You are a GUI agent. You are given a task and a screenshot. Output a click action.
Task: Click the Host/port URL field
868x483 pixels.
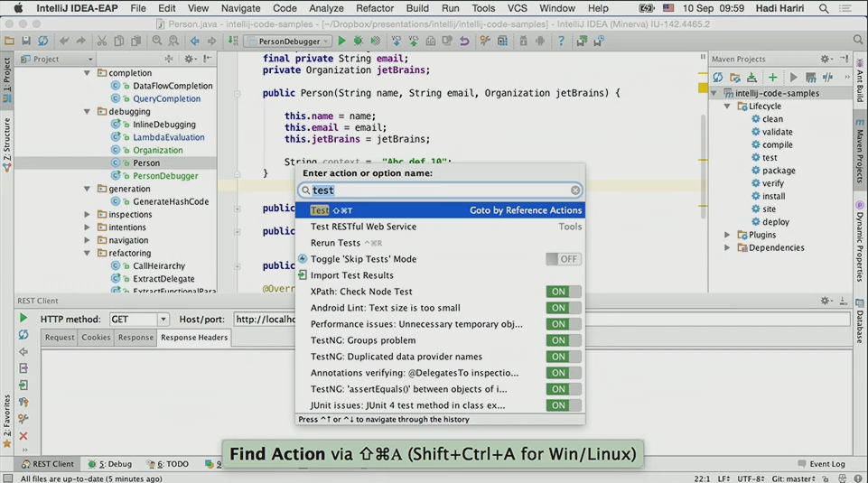543,320
